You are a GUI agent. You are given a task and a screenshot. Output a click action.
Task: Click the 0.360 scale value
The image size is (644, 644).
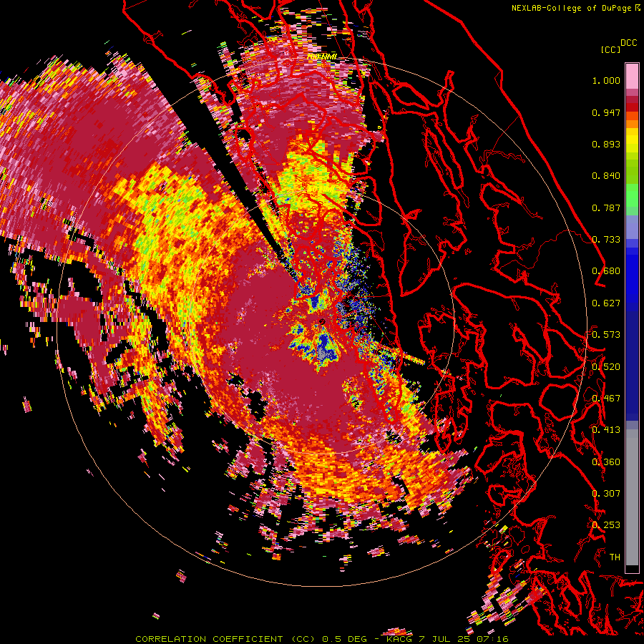[x=606, y=462]
